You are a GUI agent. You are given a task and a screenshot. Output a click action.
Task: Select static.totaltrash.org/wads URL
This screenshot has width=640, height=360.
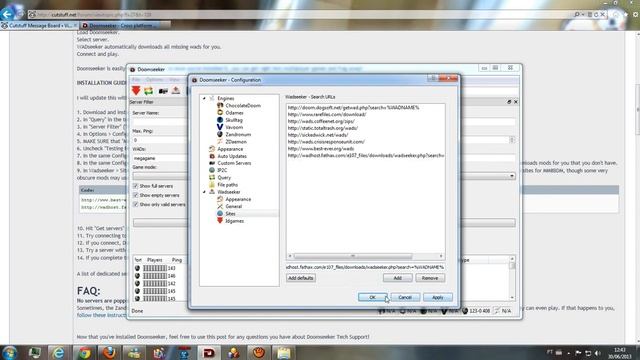coord(322,128)
